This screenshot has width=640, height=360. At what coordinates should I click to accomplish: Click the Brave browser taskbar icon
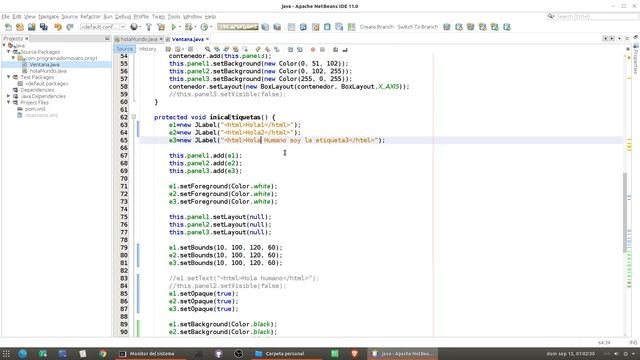pos(354,353)
